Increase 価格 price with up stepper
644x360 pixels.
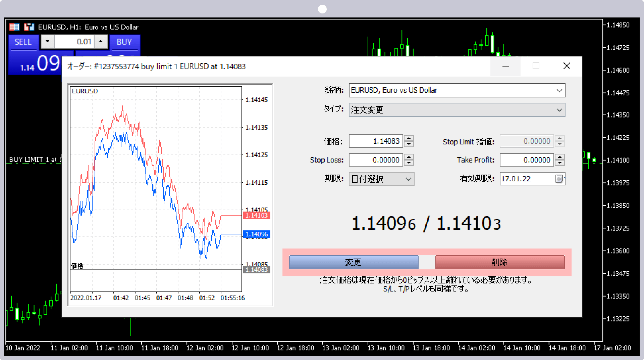409,138
